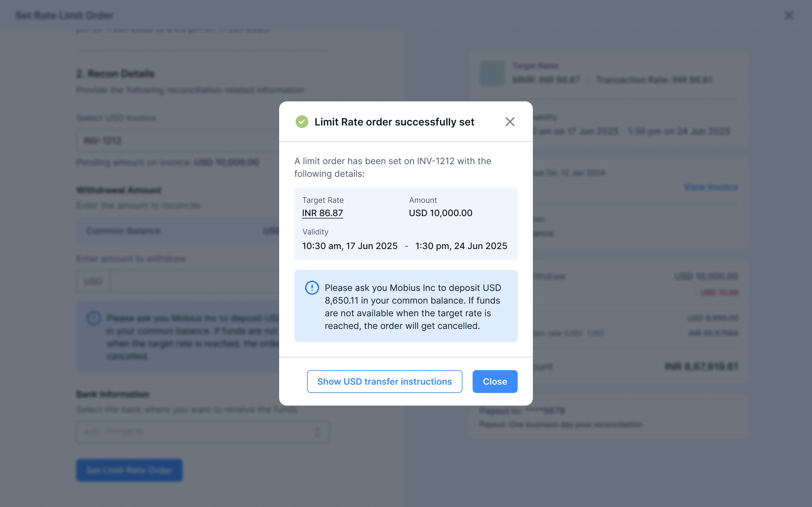Viewport: 812px width, 507px height.
Task: Click the USD 10,000.00 amount value
Action: [x=440, y=213]
